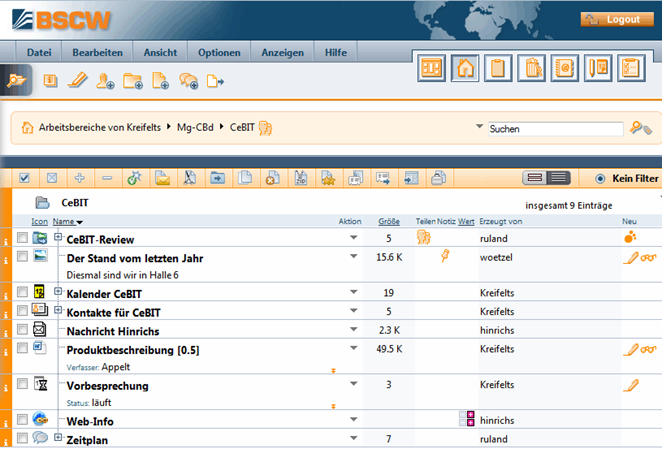Click the select-all checkmark in action bar
The width and height of the screenshot is (662, 449).
(24, 178)
